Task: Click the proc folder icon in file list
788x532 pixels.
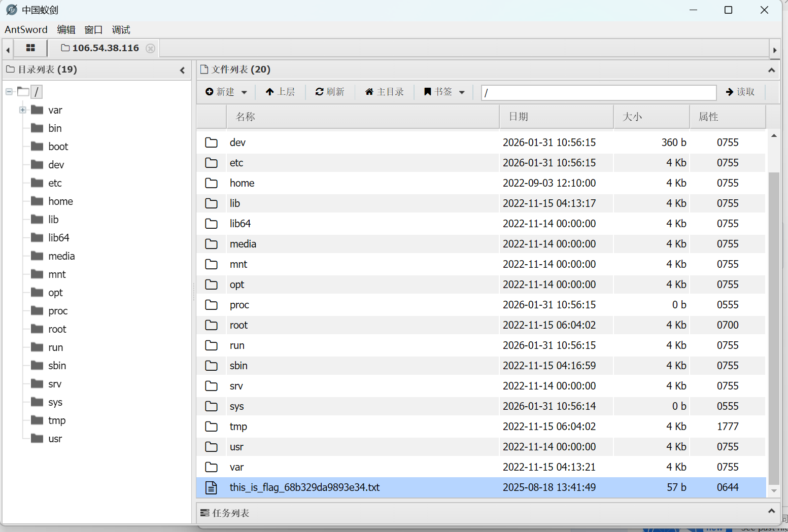Action: click(211, 305)
